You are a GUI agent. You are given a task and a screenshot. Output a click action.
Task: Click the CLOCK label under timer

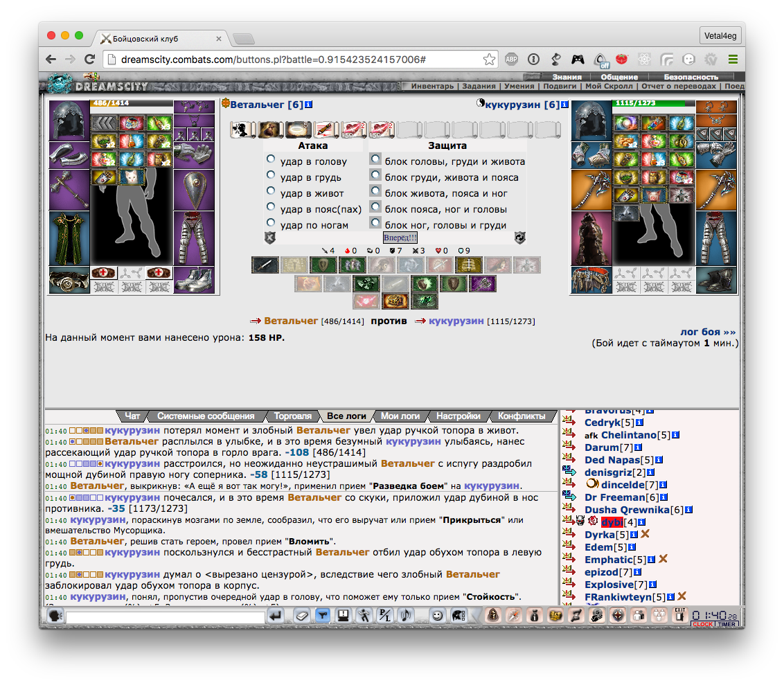pyautogui.click(x=702, y=625)
